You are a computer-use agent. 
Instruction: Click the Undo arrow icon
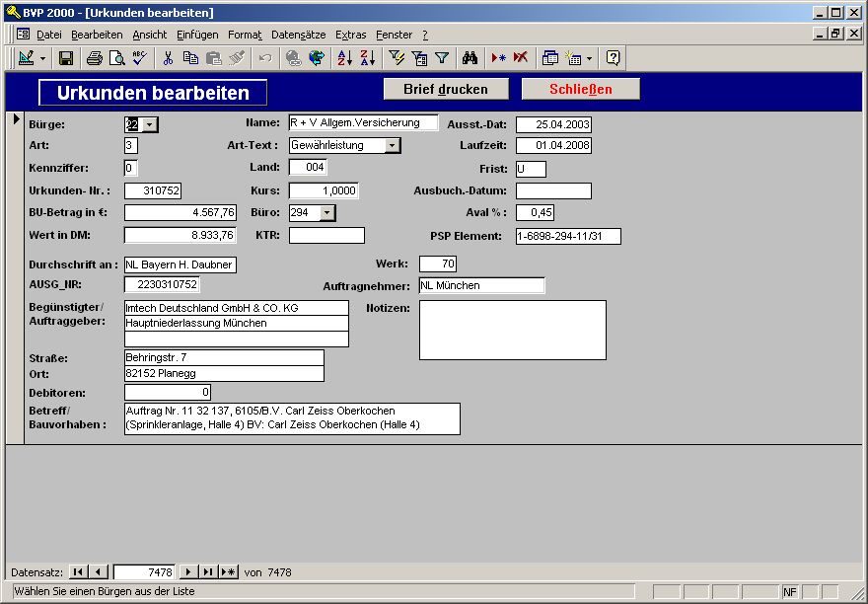(265, 57)
